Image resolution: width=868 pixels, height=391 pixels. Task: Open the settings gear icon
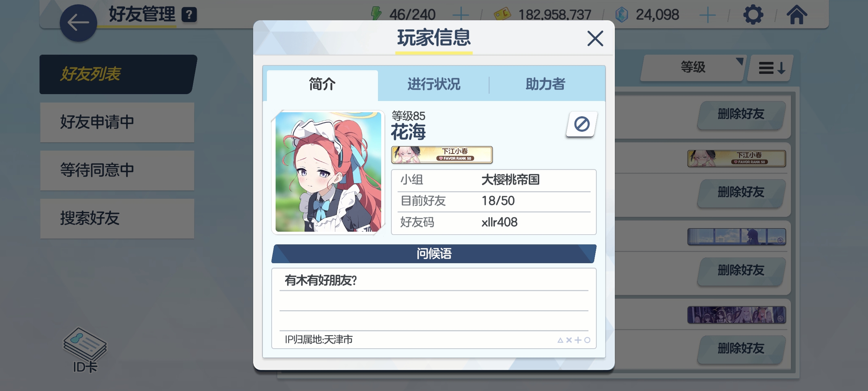(753, 15)
